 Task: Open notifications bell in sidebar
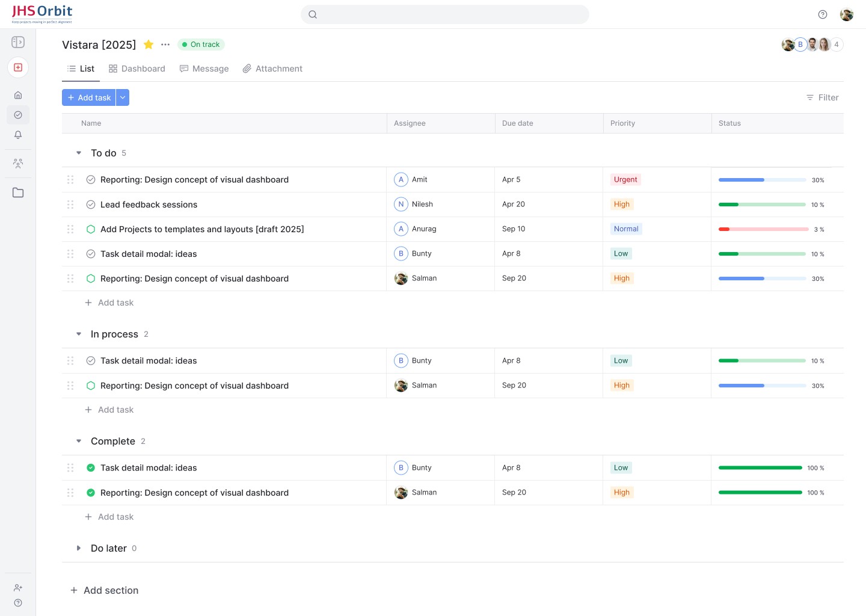pyautogui.click(x=18, y=135)
